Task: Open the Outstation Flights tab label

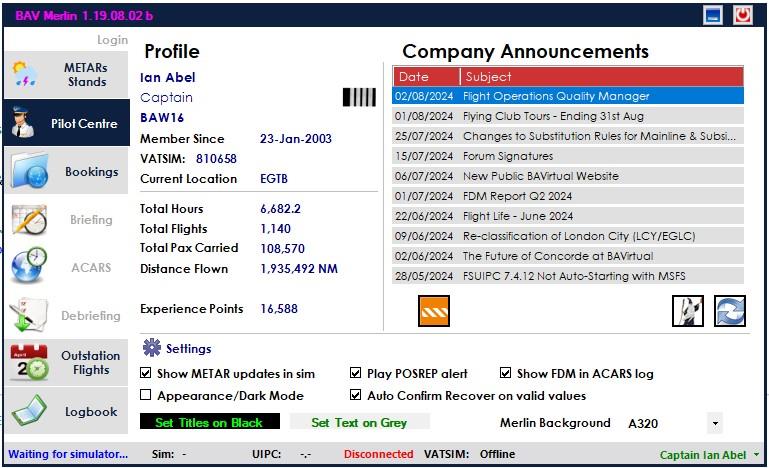Action: click(x=91, y=363)
